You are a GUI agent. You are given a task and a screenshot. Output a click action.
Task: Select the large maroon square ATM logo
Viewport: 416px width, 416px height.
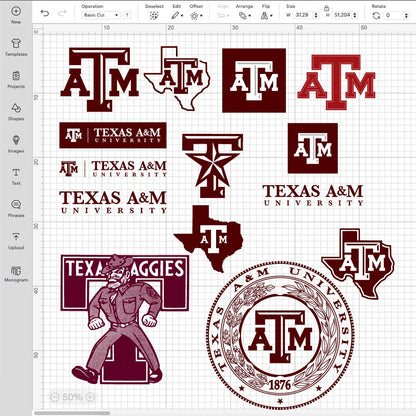(x=254, y=80)
